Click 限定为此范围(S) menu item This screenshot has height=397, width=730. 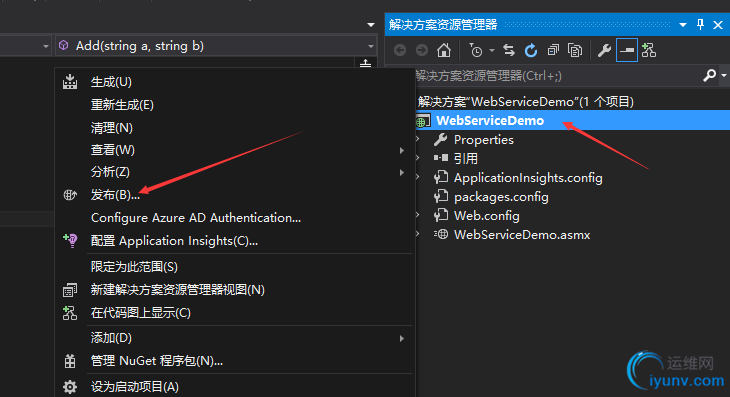point(235,267)
